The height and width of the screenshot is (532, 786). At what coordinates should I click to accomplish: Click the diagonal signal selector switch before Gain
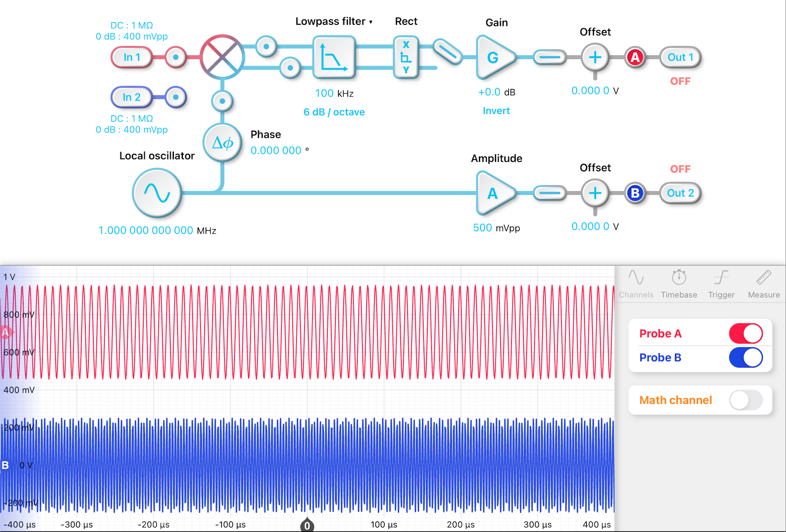pyautogui.click(x=448, y=52)
